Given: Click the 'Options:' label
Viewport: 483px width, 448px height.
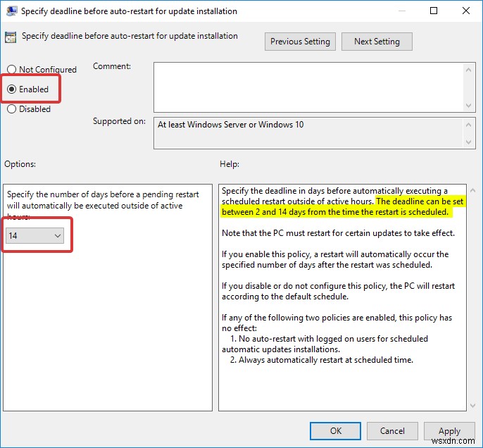Looking at the screenshot, I should (20, 164).
